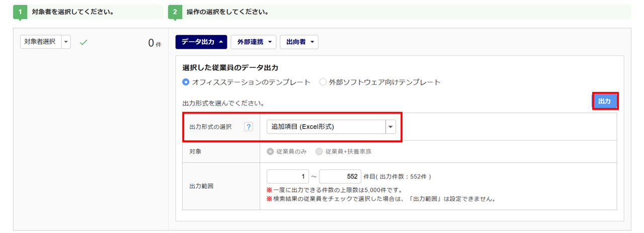
Task: Click the 選択した従業員のデータ出力 heading
Action: (x=230, y=68)
